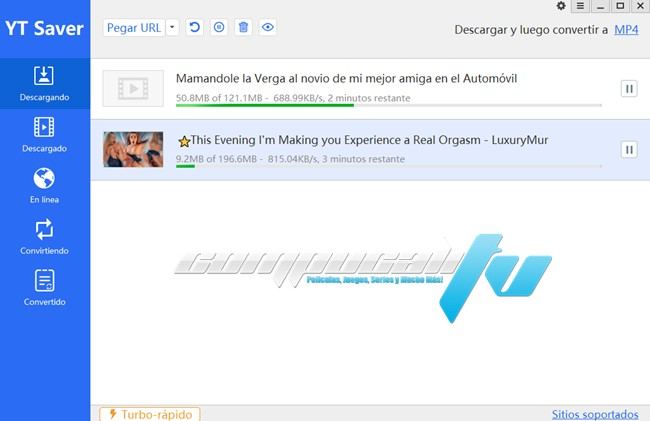The width and height of the screenshot is (650, 421).
Task: Click the LuxuryMur video thumbnail
Action: [133, 150]
